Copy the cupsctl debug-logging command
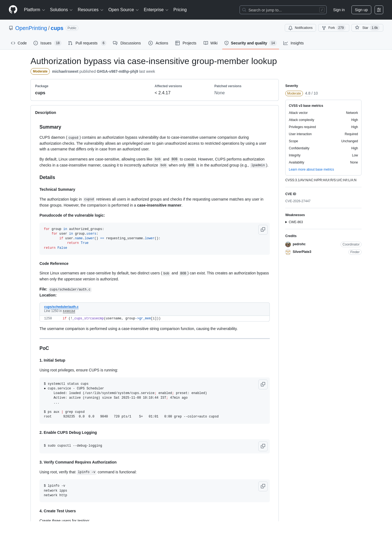The width and height of the screenshot is (392, 545). pos(263,446)
